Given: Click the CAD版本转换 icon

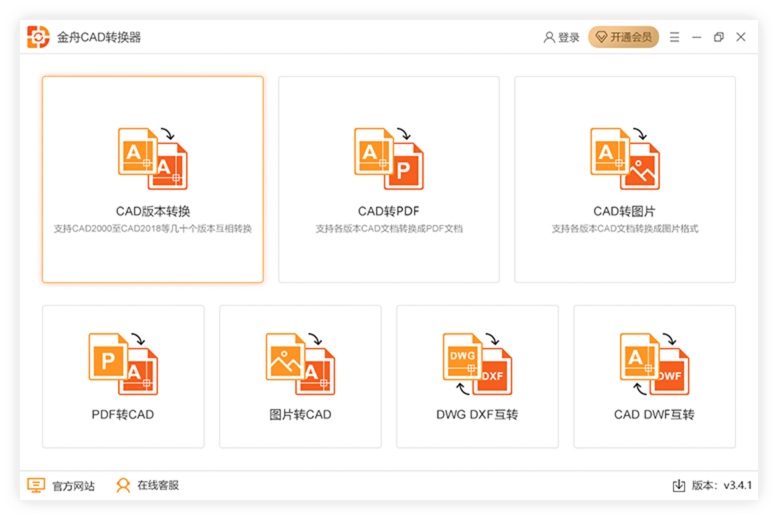Looking at the screenshot, I should (x=153, y=158).
